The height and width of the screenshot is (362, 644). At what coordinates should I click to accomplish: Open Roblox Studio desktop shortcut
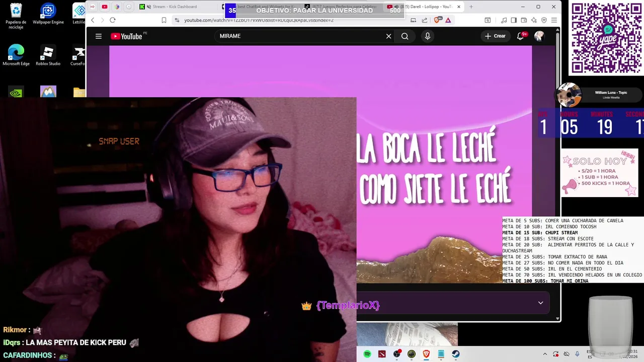[48, 55]
